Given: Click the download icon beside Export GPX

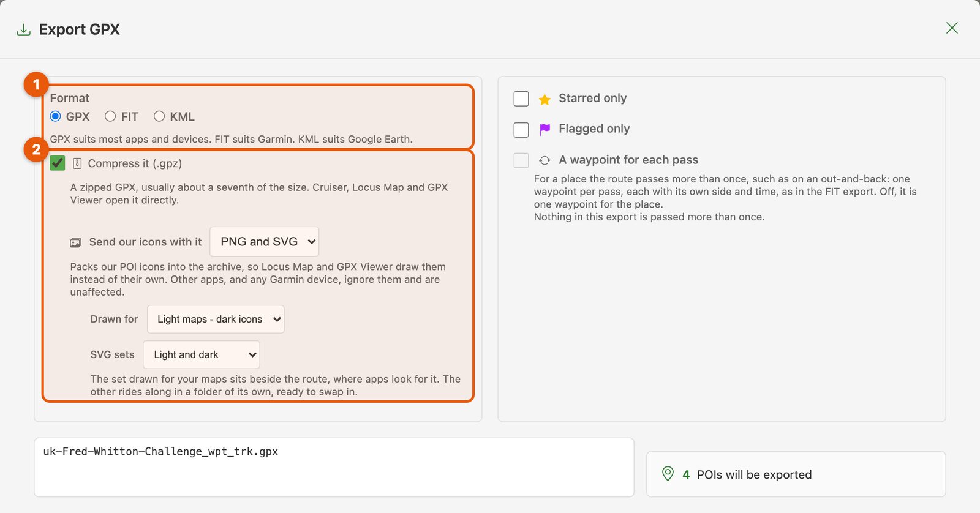Looking at the screenshot, I should point(23,30).
